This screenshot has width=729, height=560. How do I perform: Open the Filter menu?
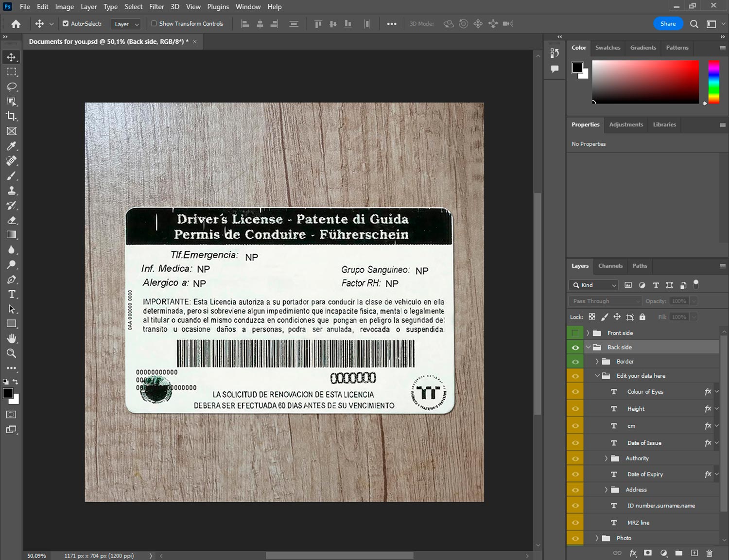click(x=156, y=7)
